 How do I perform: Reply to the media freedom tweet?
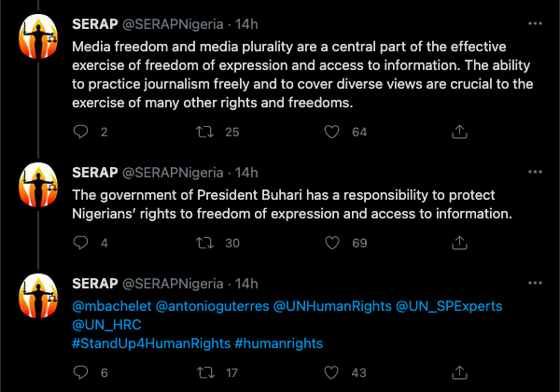pyautogui.click(x=80, y=133)
